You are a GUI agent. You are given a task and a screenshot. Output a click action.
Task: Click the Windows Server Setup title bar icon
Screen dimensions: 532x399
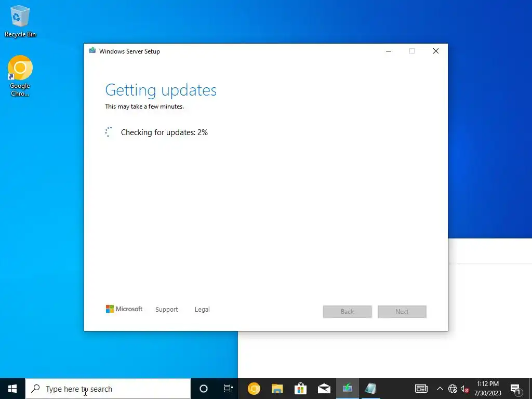[92, 50]
